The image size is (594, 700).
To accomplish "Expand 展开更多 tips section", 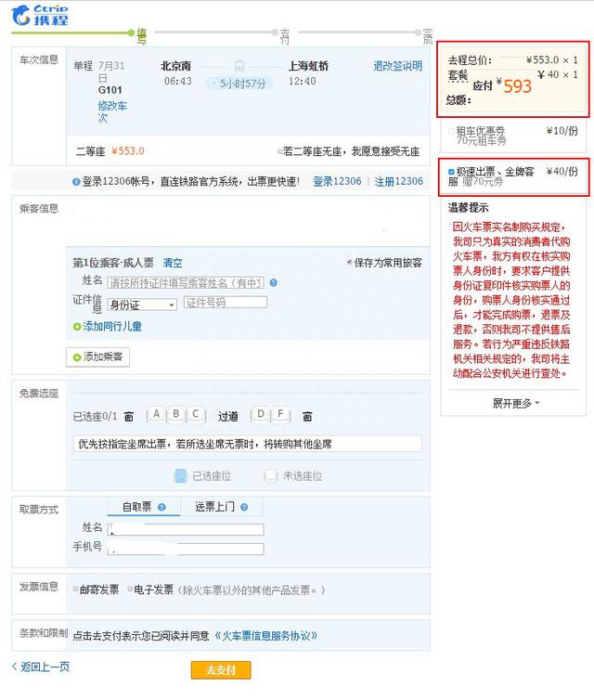I will tap(516, 404).
